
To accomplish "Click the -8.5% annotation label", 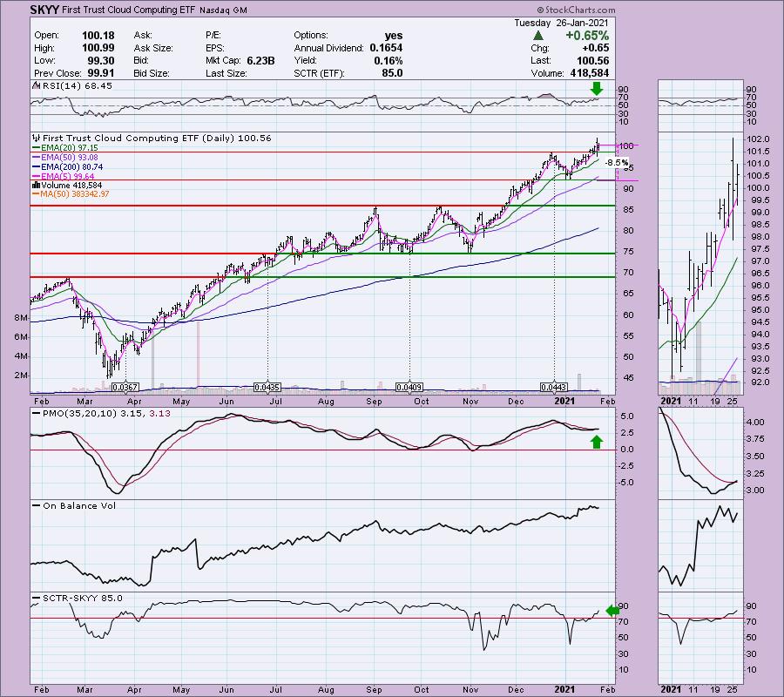I will [617, 163].
